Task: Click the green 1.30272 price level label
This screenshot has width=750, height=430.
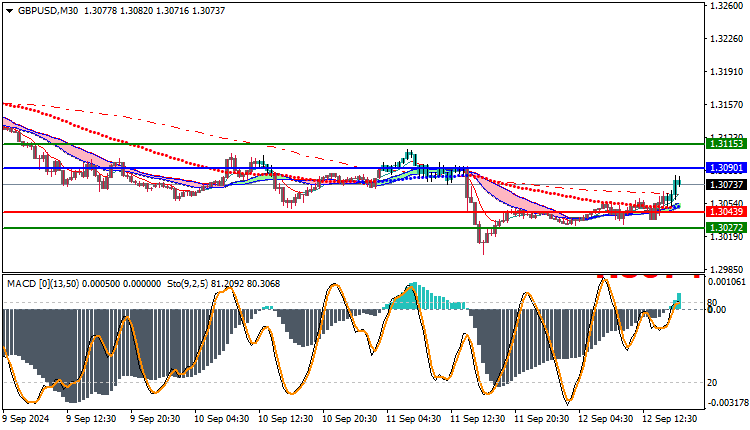Action: click(x=726, y=228)
